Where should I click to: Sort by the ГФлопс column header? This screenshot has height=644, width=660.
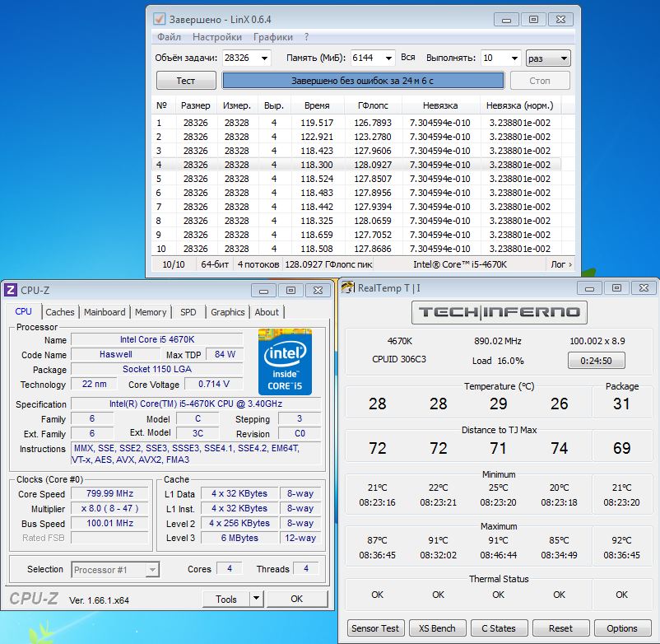pos(373,105)
